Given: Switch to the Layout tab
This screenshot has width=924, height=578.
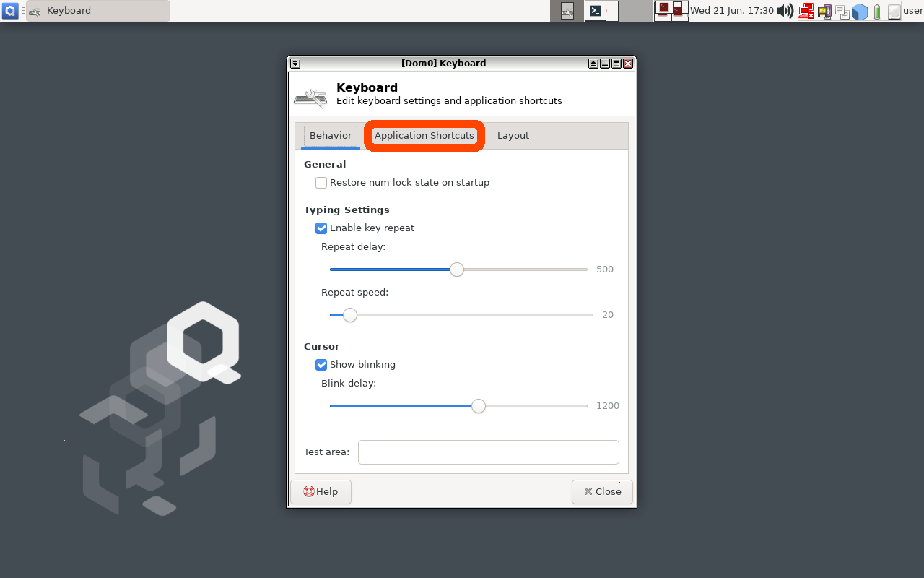Looking at the screenshot, I should (x=513, y=136).
